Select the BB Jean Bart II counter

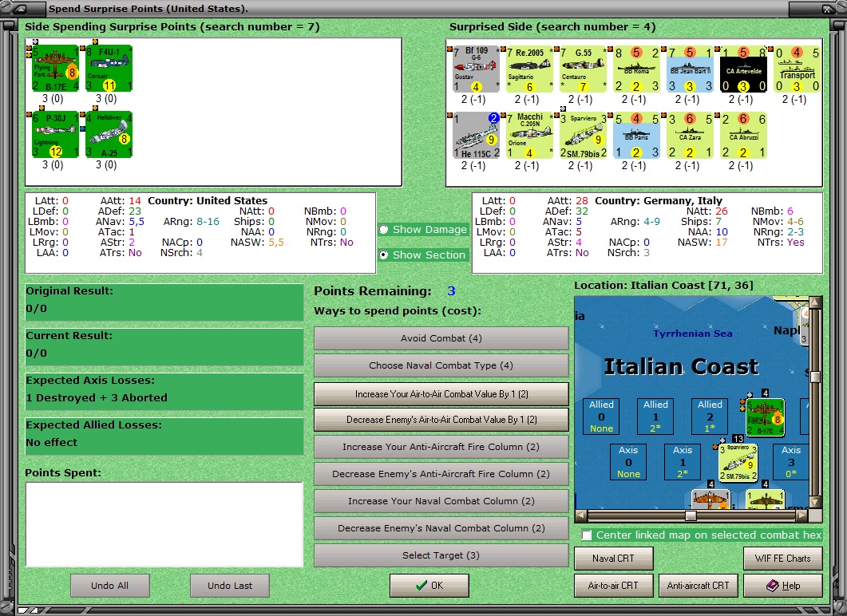point(690,69)
